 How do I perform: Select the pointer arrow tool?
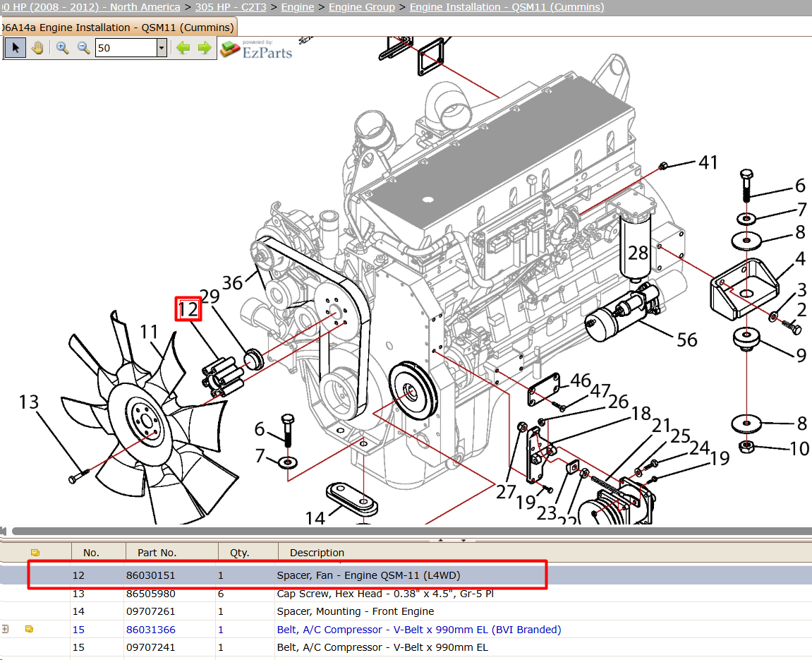coord(16,48)
